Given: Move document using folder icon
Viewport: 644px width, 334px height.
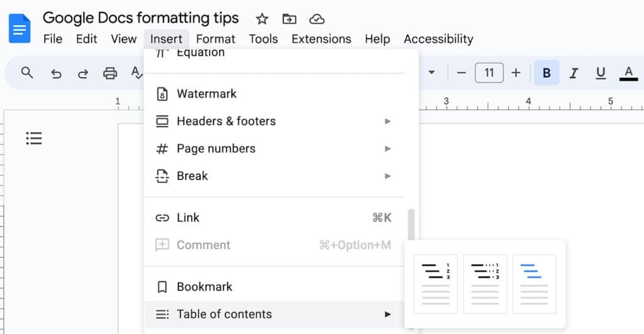Looking at the screenshot, I should pyautogui.click(x=289, y=19).
